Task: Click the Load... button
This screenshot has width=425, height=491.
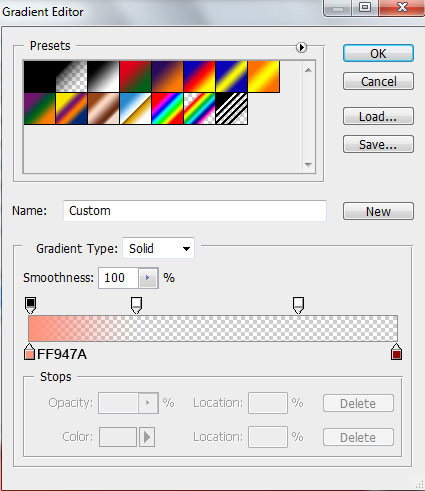Action: 378,117
